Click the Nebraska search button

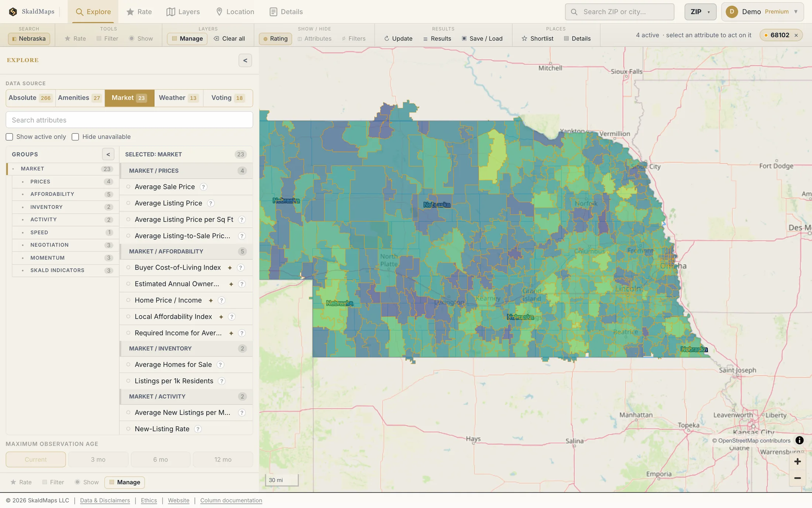coord(29,38)
